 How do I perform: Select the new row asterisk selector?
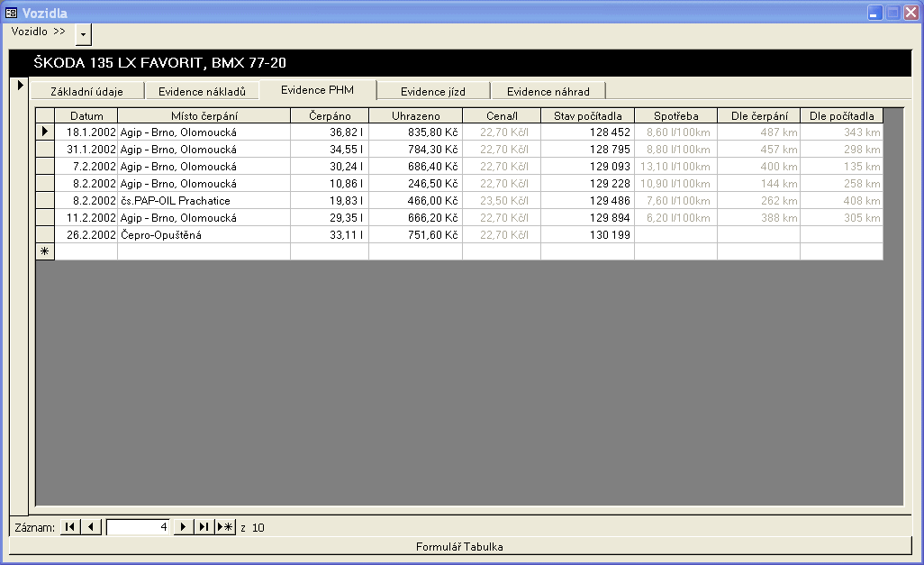coord(45,252)
